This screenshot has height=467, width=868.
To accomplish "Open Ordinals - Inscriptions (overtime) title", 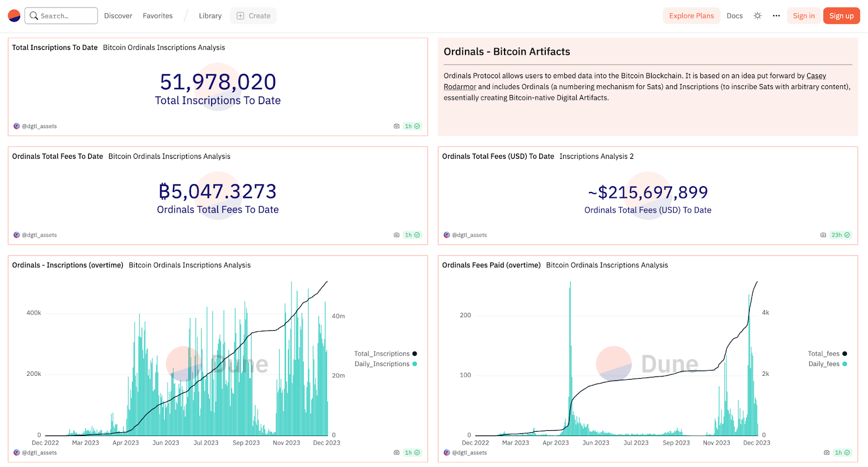I will (x=68, y=265).
